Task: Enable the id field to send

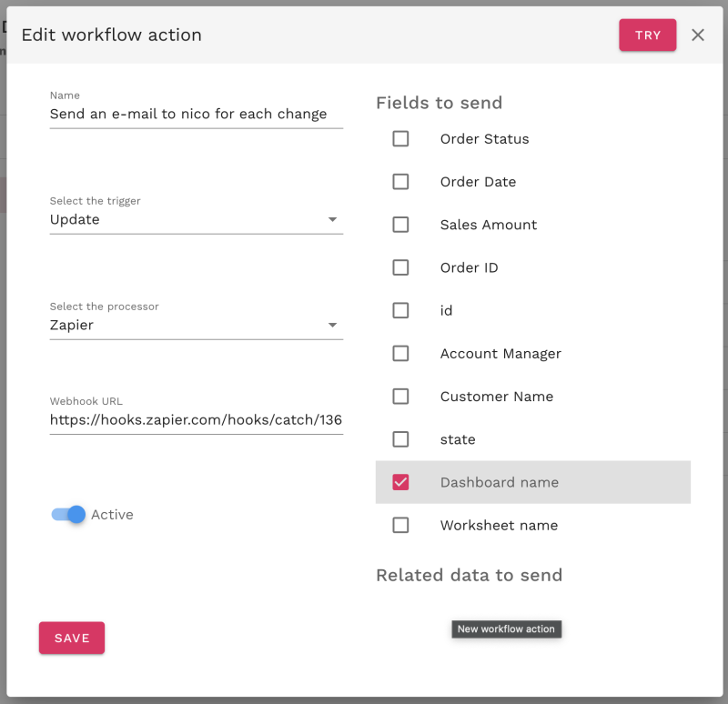Action: (x=400, y=310)
